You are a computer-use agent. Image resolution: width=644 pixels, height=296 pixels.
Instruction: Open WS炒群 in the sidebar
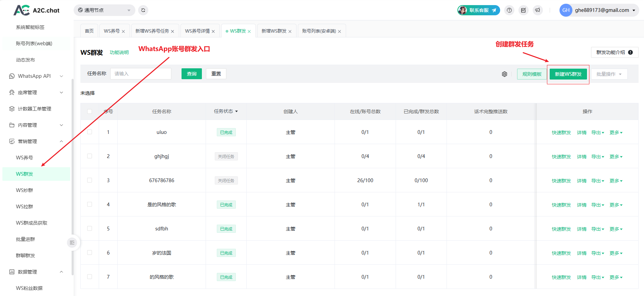[24, 190]
